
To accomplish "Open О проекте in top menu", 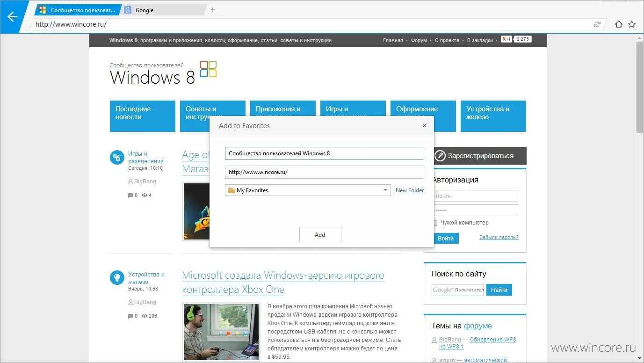I will coord(447,40).
